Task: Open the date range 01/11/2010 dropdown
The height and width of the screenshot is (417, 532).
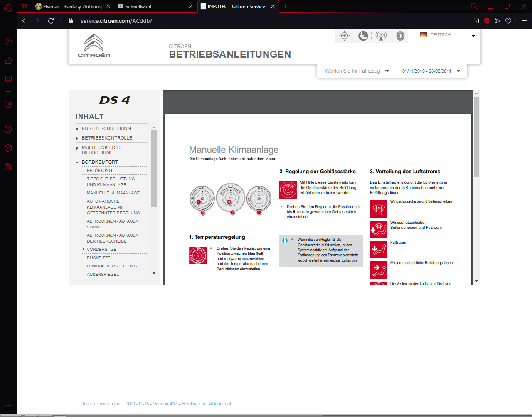Action: click(431, 71)
